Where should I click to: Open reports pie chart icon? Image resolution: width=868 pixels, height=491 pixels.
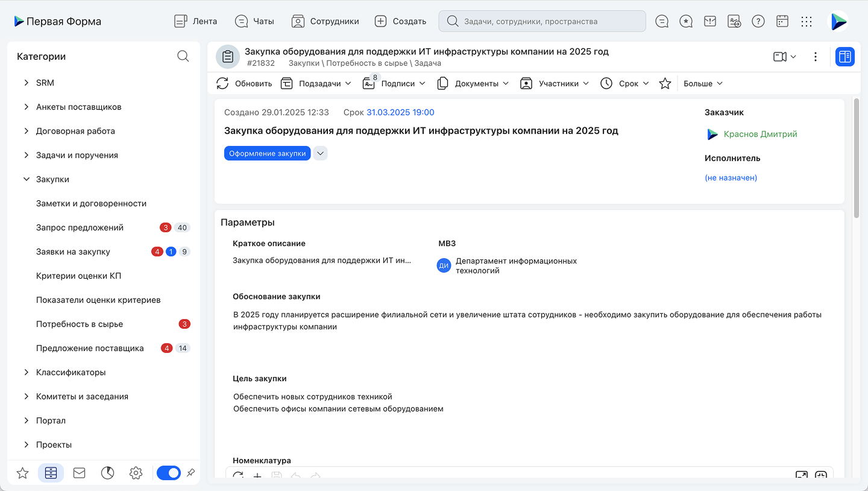pyautogui.click(x=107, y=473)
